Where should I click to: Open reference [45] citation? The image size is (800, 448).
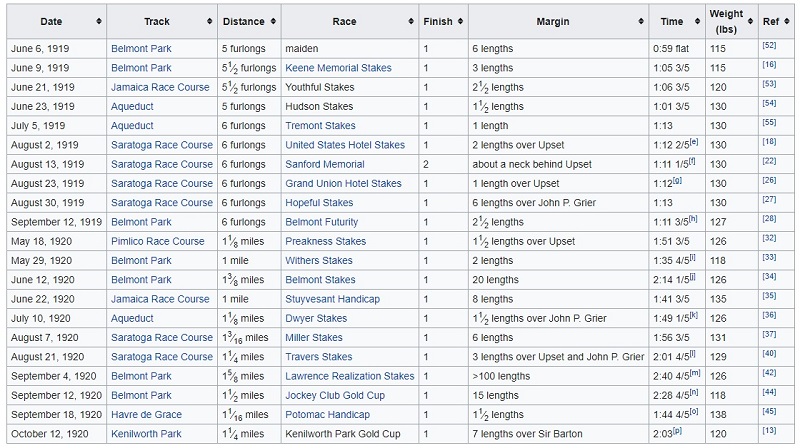coord(769,411)
